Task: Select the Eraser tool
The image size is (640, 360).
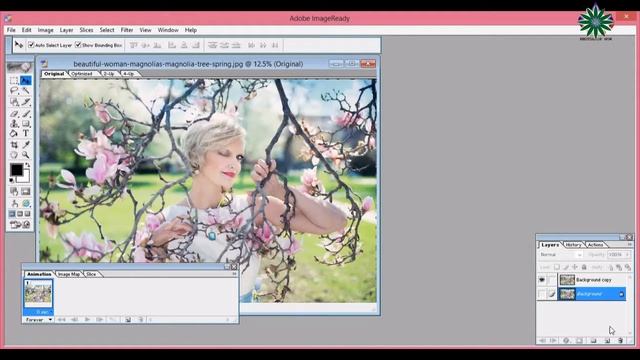Action: 14,113
